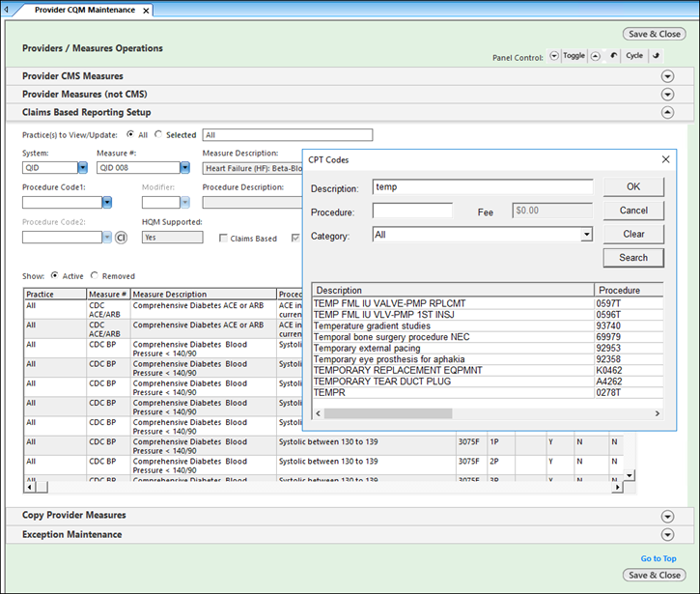Cancel the CPT Codes dialog
The image size is (700, 594).
point(633,211)
